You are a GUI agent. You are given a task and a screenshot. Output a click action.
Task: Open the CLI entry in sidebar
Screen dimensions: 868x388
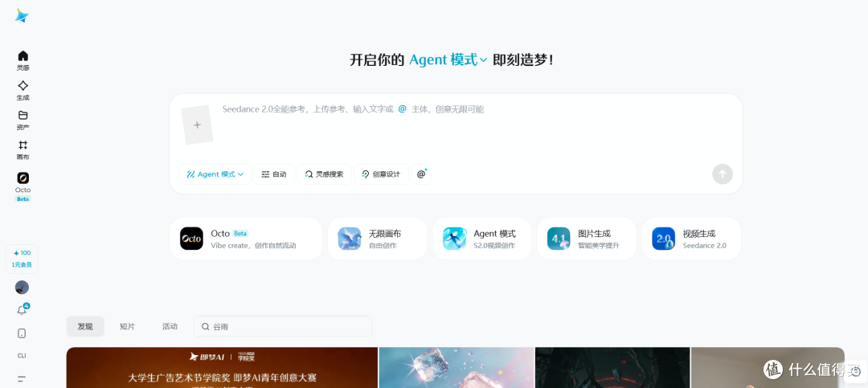coord(23,356)
